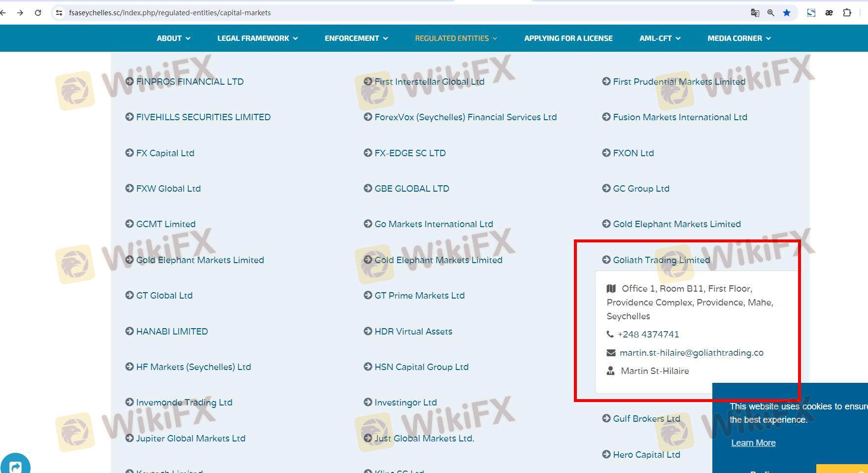868x473 pixels.
Task: Expand the ABOUT dropdown menu
Action: click(x=173, y=38)
